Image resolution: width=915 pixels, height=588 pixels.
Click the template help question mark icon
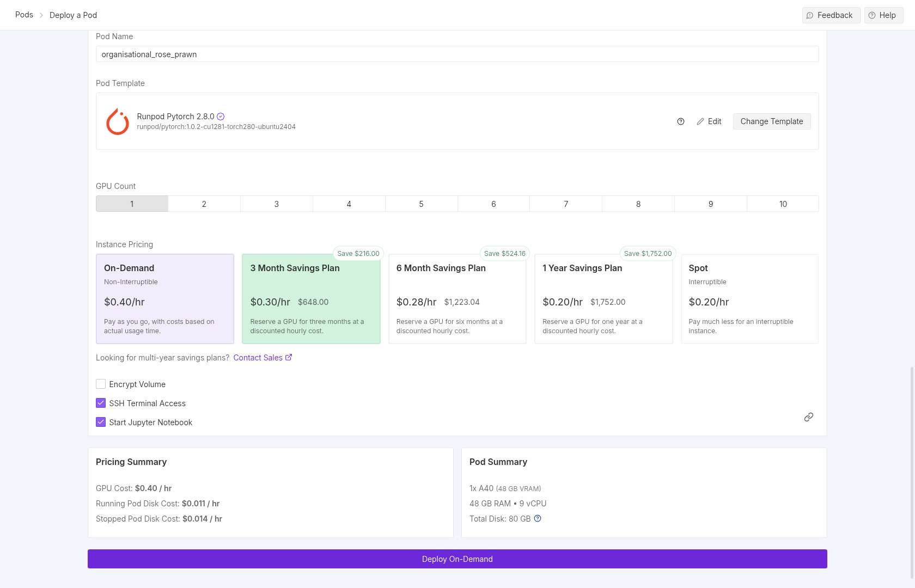(x=680, y=121)
